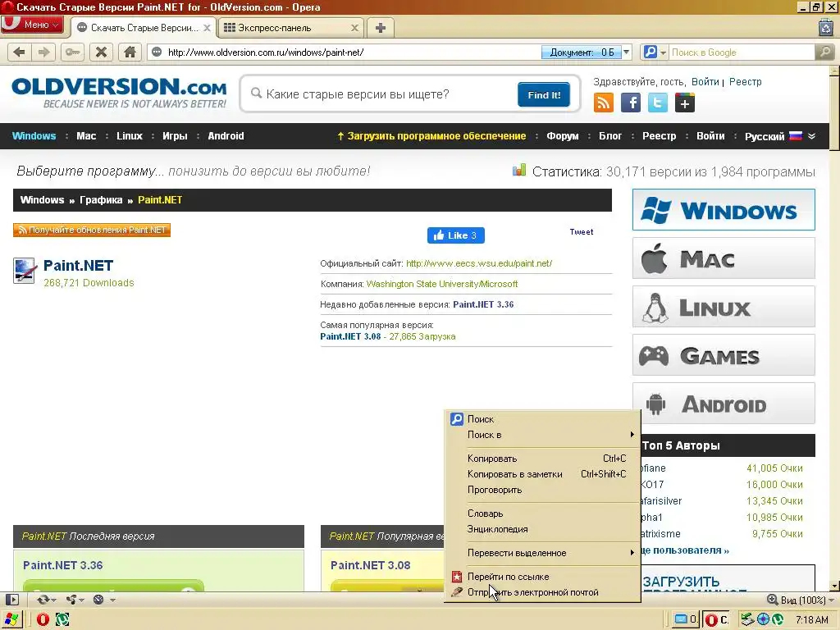The width and height of the screenshot is (840, 630).
Task: Expand the Поиск в submenu
Action: tap(543, 435)
